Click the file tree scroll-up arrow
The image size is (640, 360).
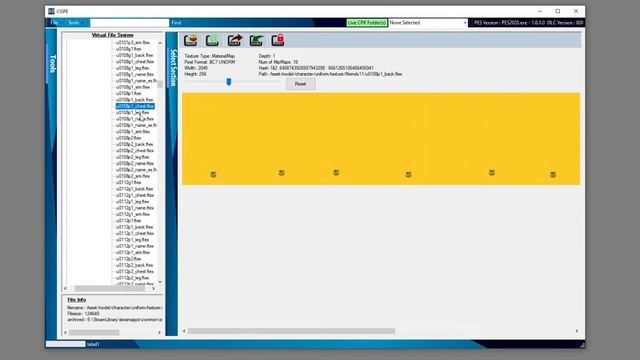(160, 43)
